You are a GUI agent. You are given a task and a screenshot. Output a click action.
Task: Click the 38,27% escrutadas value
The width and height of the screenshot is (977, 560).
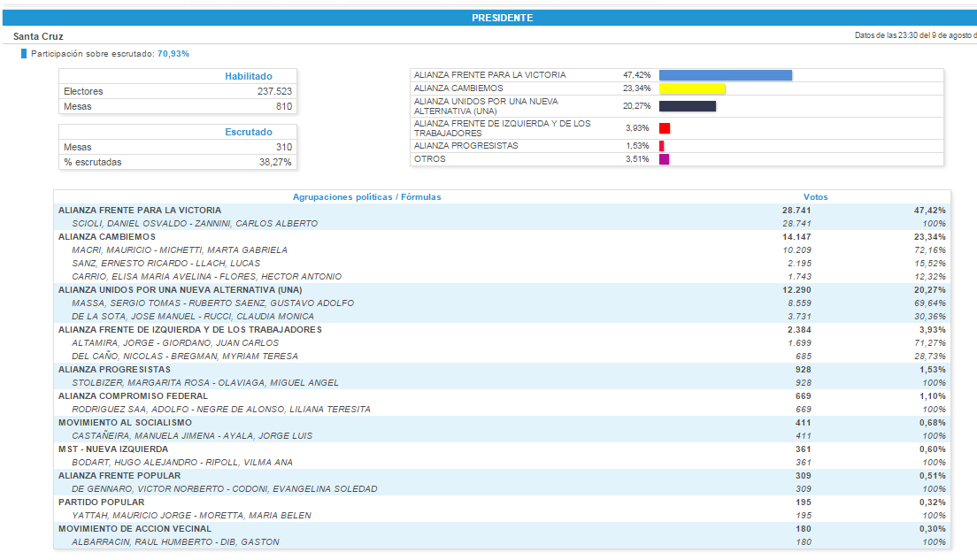(x=275, y=162)
